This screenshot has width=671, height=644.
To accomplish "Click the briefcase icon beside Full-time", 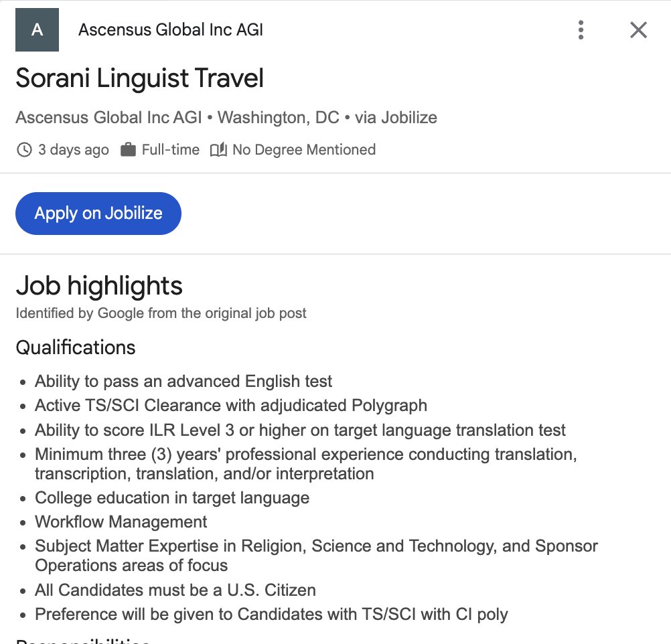I will (128, 150).
